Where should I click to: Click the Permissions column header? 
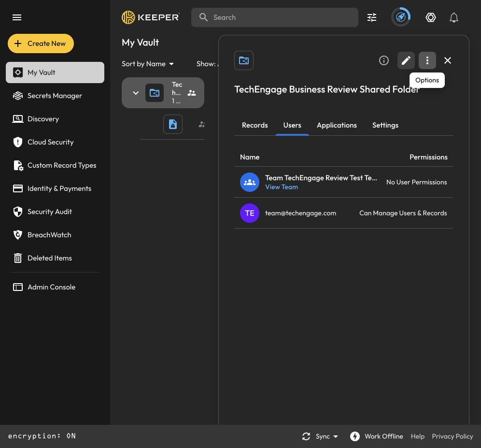(428, 157)
